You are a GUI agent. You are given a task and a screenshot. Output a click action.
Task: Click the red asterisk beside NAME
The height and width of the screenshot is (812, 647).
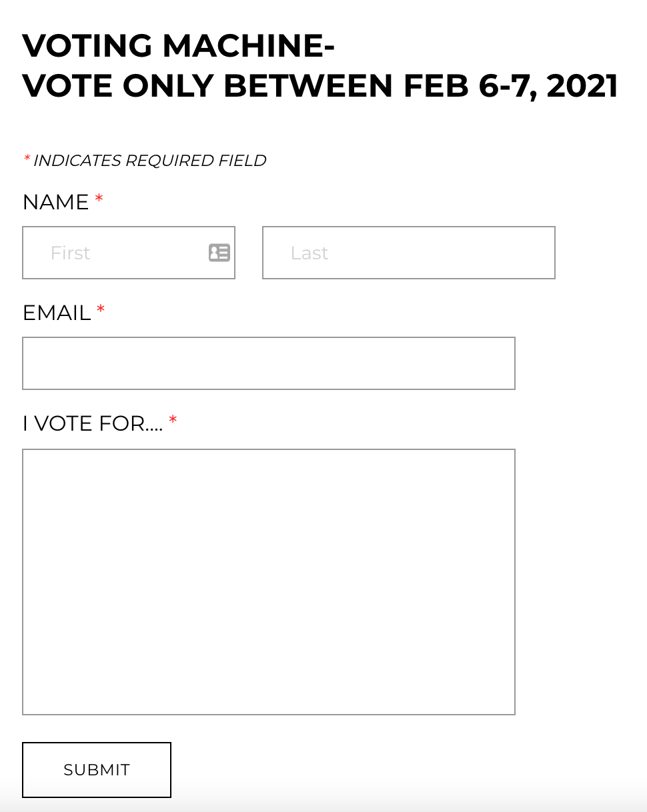pos(99,199)
